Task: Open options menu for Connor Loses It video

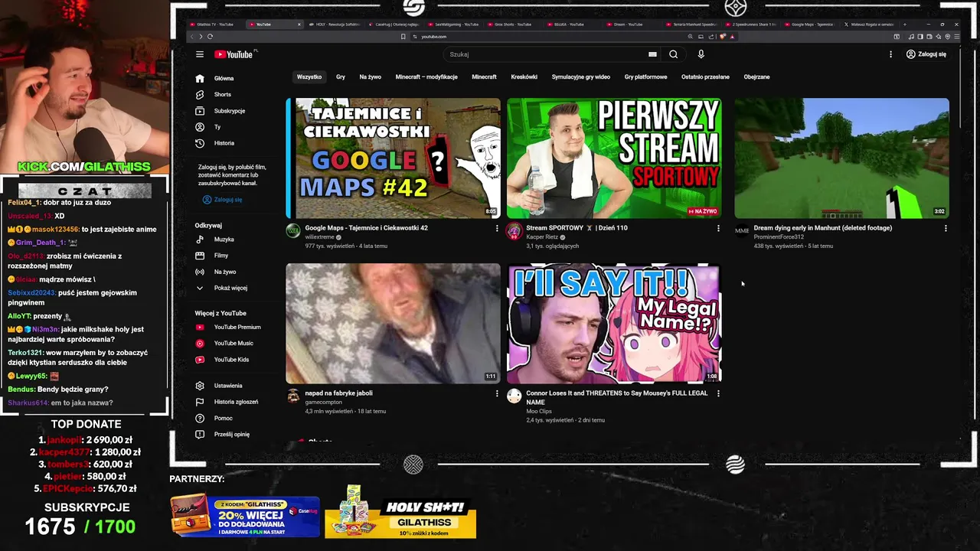Action: point(718,393)
